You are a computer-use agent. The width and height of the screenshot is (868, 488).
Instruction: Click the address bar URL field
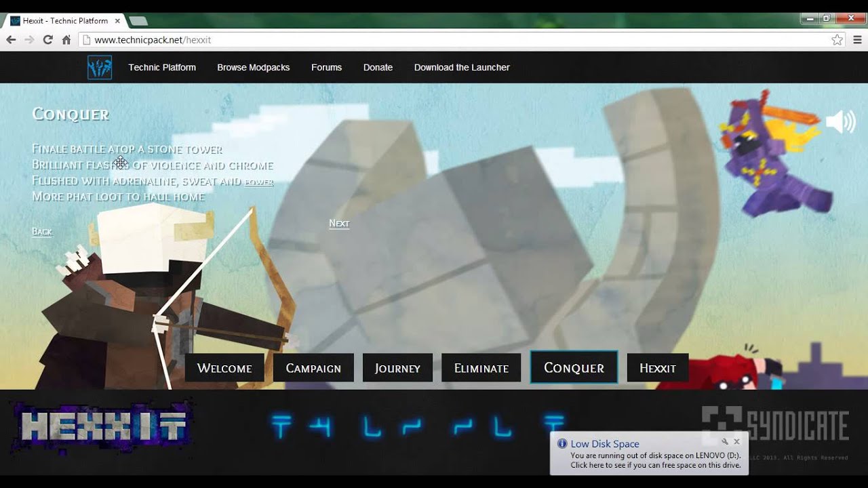454,40
